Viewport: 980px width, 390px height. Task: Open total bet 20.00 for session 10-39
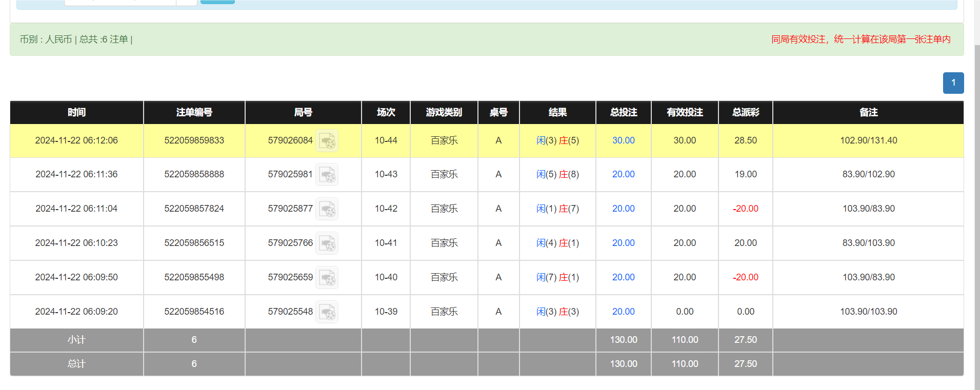(623, 312)
